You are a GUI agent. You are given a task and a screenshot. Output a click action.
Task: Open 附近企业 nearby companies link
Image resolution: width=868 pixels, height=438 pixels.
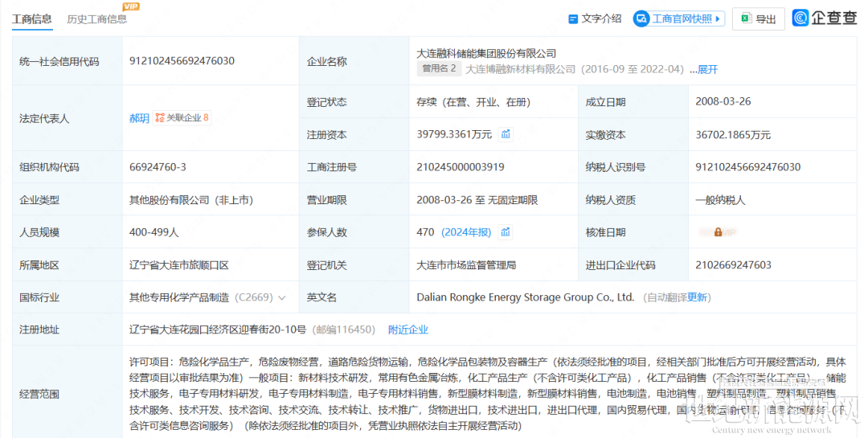408,330
